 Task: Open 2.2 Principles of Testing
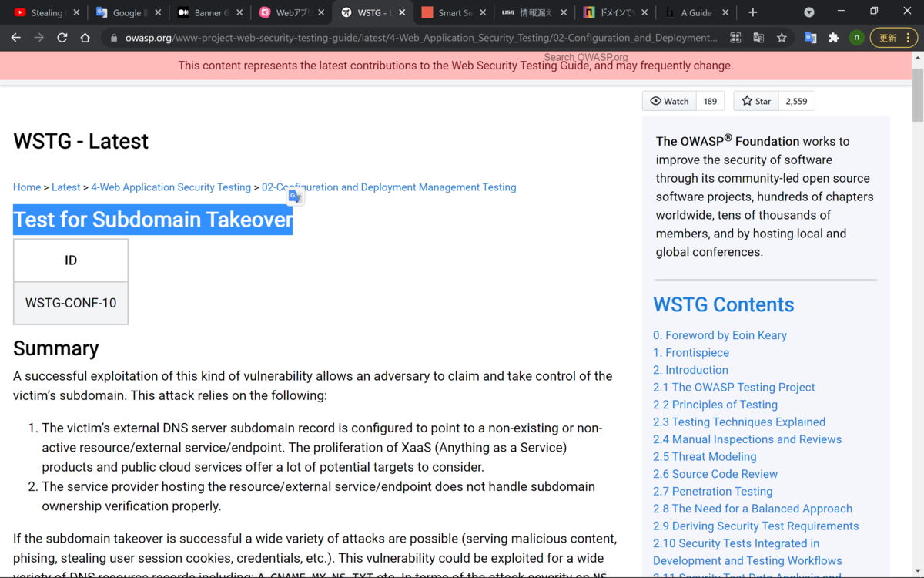(715, 405)
